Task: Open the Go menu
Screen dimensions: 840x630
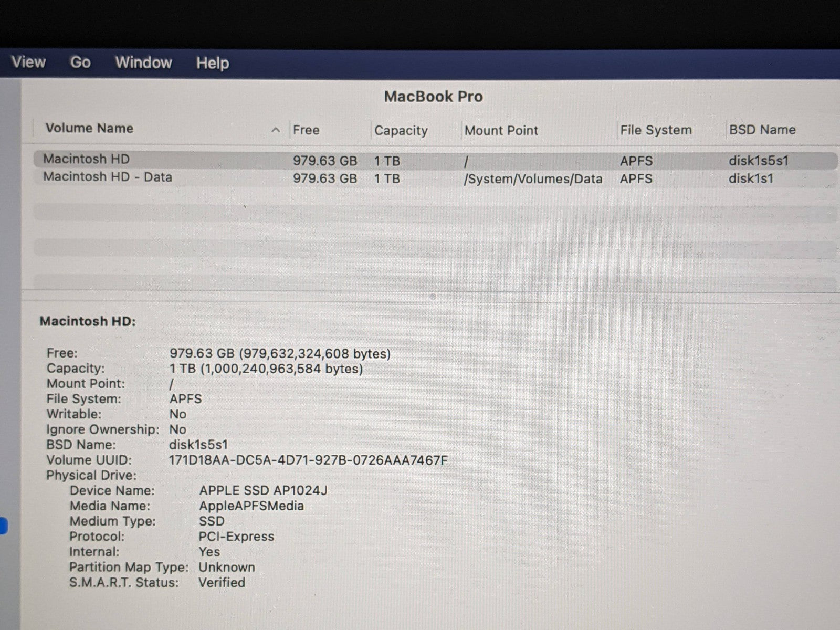Action: click(80, 62)
